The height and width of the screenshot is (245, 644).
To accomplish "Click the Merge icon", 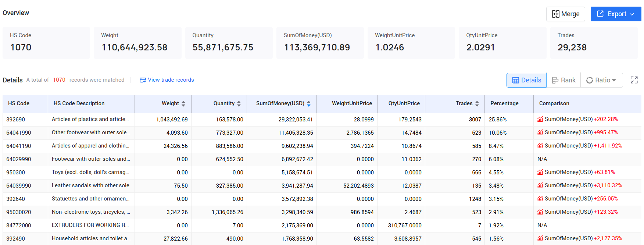I will [x=555, y=14].
